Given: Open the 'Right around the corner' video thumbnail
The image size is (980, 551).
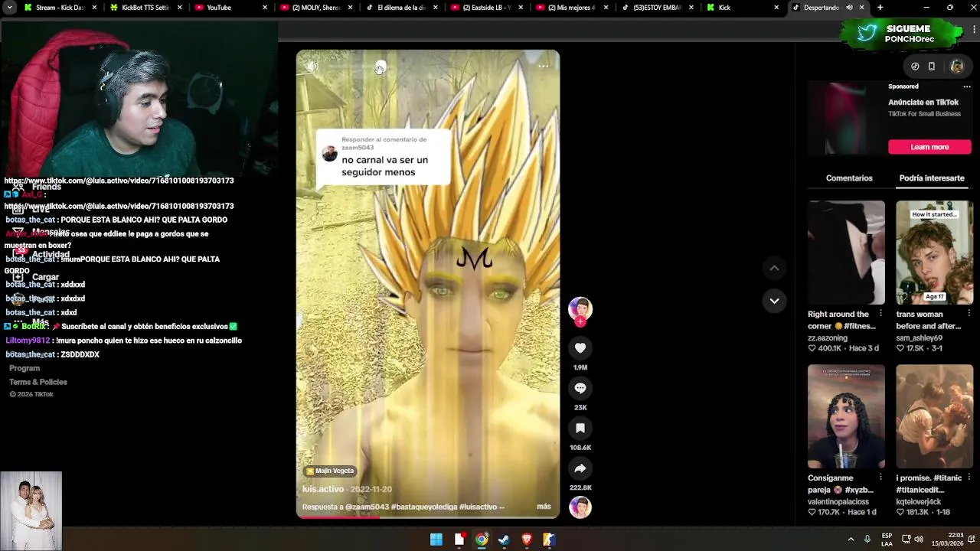Looking at the screenshot, I should (846, 253).
